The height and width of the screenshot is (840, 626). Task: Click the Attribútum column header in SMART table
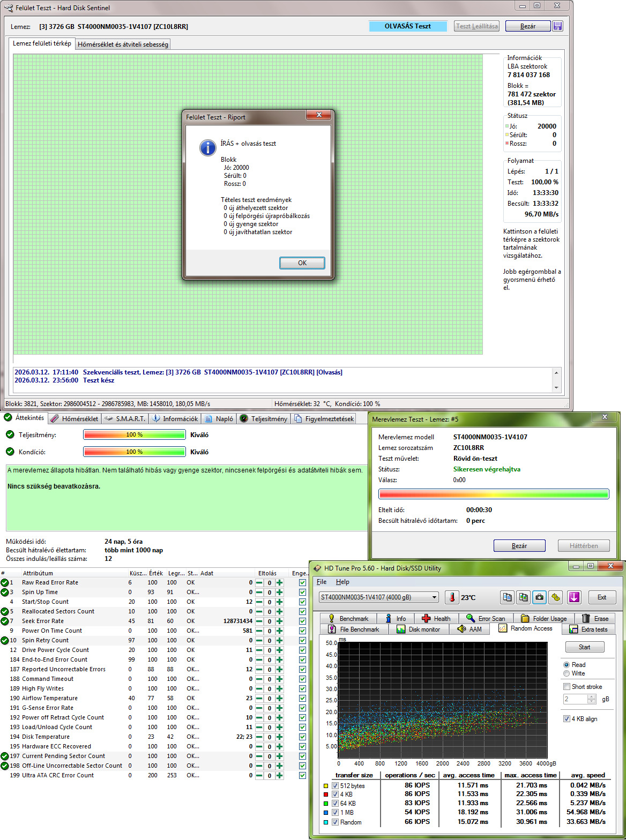[38, 573]
